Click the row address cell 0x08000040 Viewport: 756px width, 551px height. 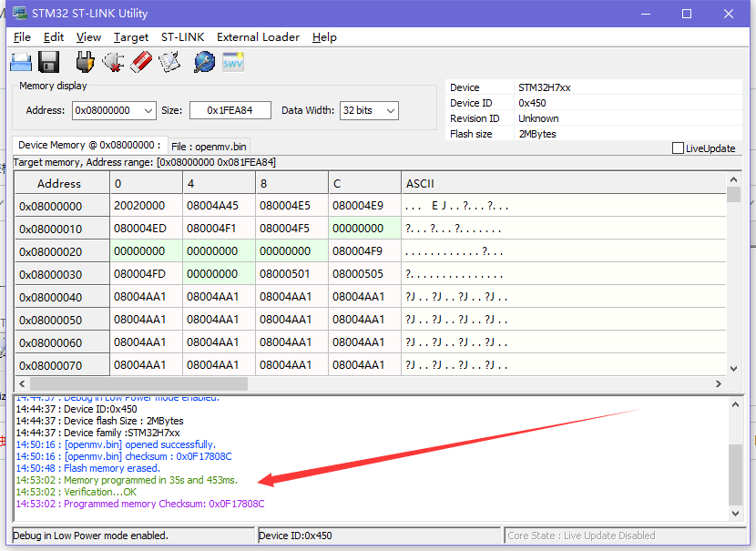pos(62,298)
